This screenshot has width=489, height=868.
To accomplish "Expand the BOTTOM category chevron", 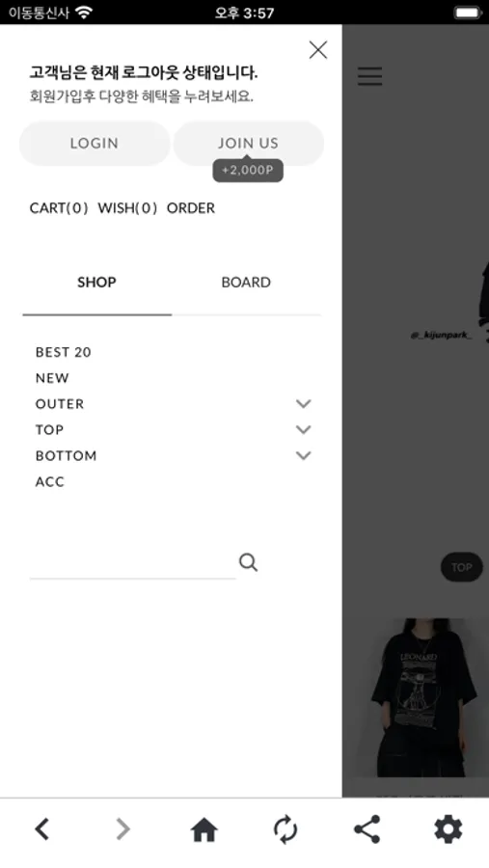I will coord(304,455).
